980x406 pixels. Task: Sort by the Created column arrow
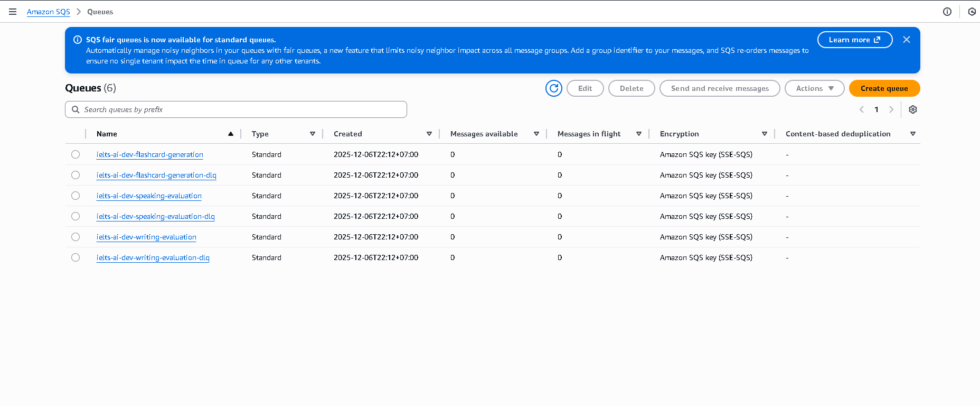point(429,134)
